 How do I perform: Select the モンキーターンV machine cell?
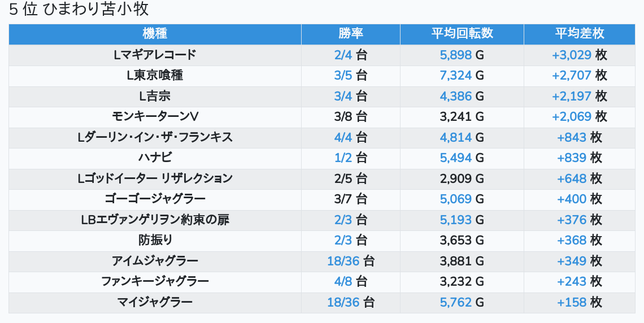[155, 116]
